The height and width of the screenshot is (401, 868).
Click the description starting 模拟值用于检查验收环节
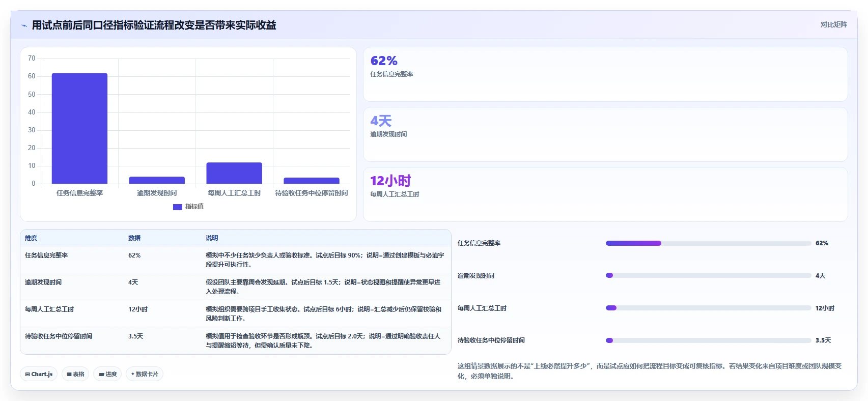coord(323,341)
